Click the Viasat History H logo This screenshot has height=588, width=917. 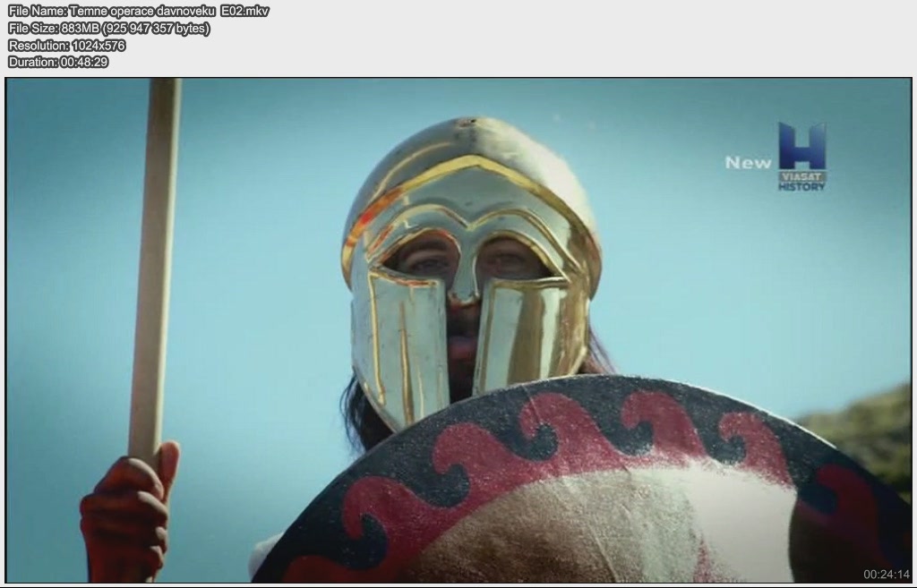pyautogui.click(x=801, y=147)
